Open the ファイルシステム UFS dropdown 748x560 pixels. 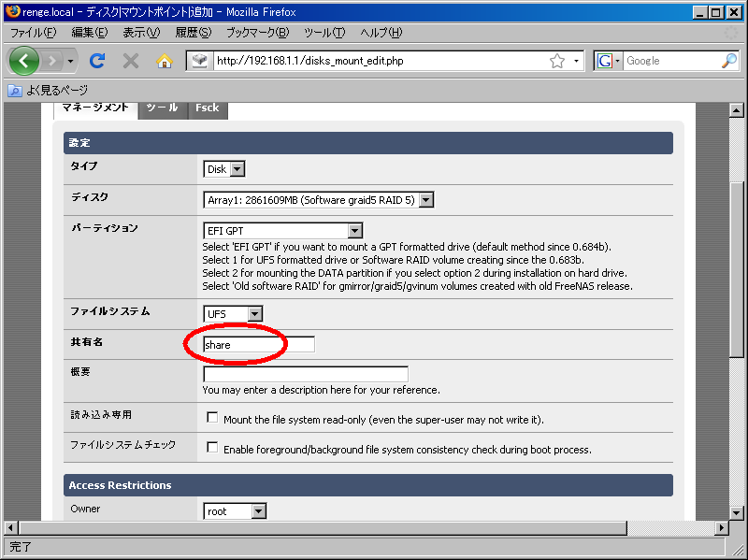click(x=233, y=314)
